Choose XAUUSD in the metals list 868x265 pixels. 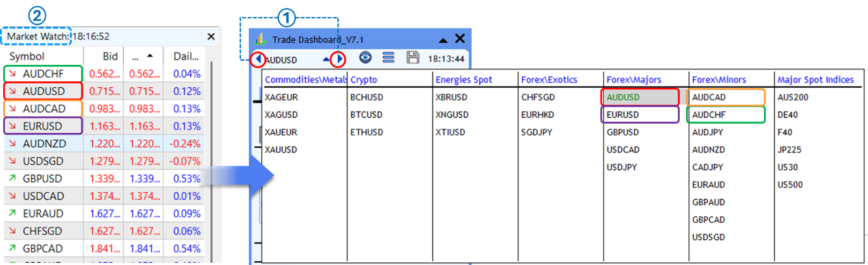click(281, 150)
